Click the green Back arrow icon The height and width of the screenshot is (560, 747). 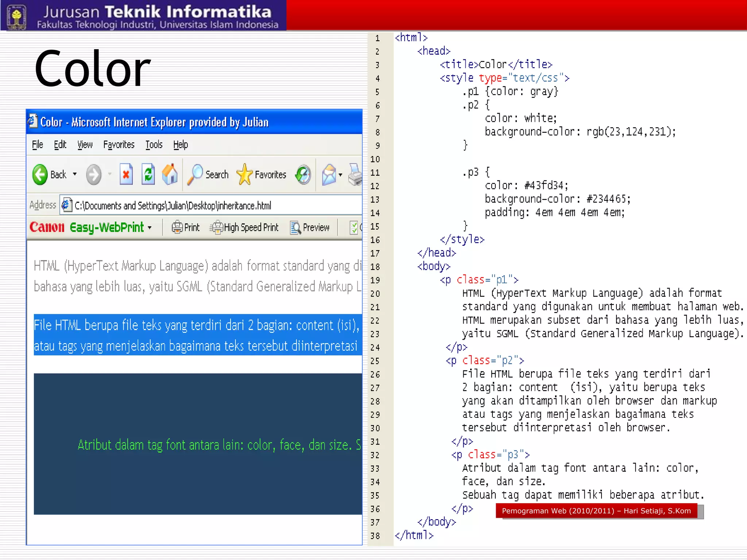[x=40, y=175]
